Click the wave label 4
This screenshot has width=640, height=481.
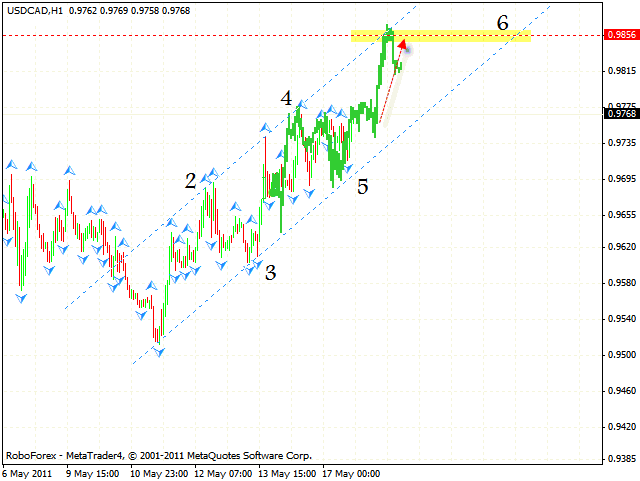286,99
